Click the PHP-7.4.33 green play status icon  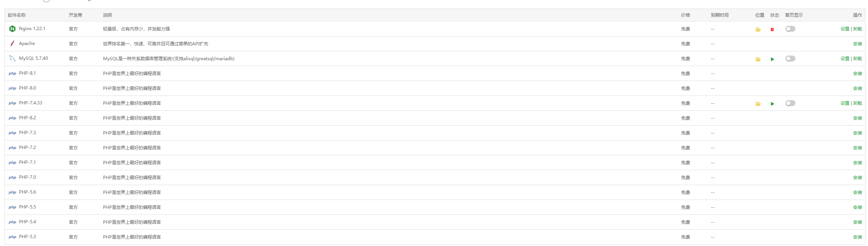[772, 104]
